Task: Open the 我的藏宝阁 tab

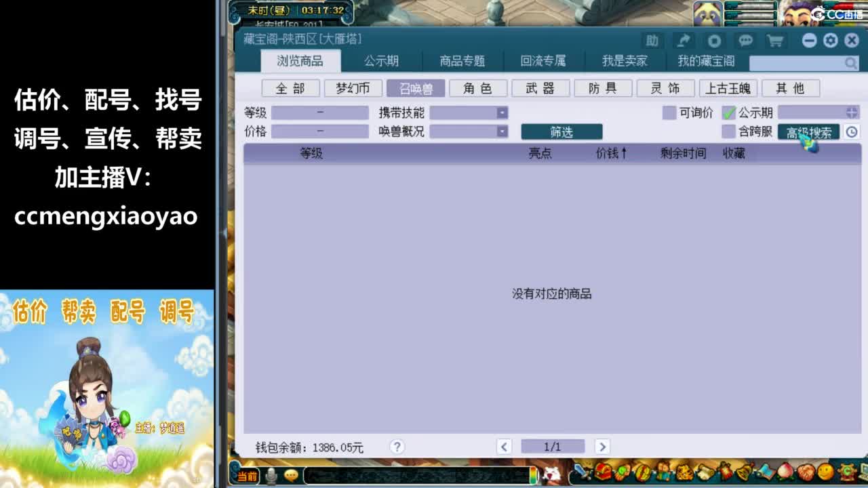Action: click(706, 61)
